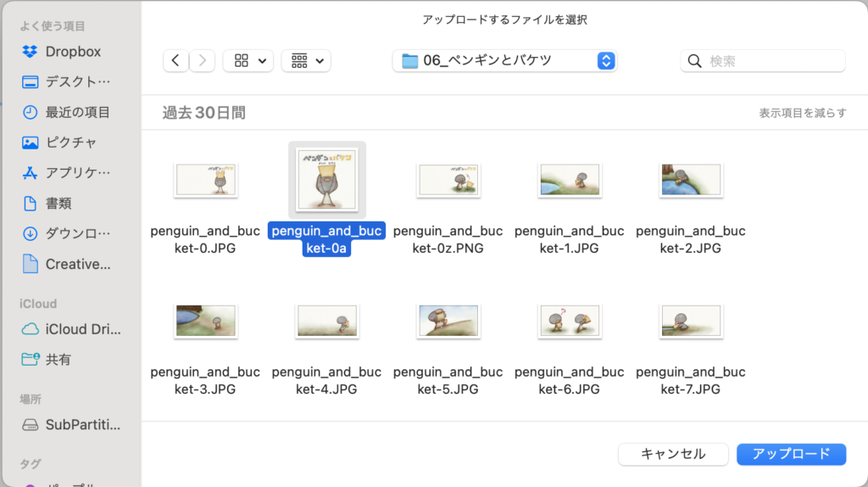Open the Pictures (ピクチャ) sidebar item
Viewport: 868px width, 487px height.
(59, 143)
